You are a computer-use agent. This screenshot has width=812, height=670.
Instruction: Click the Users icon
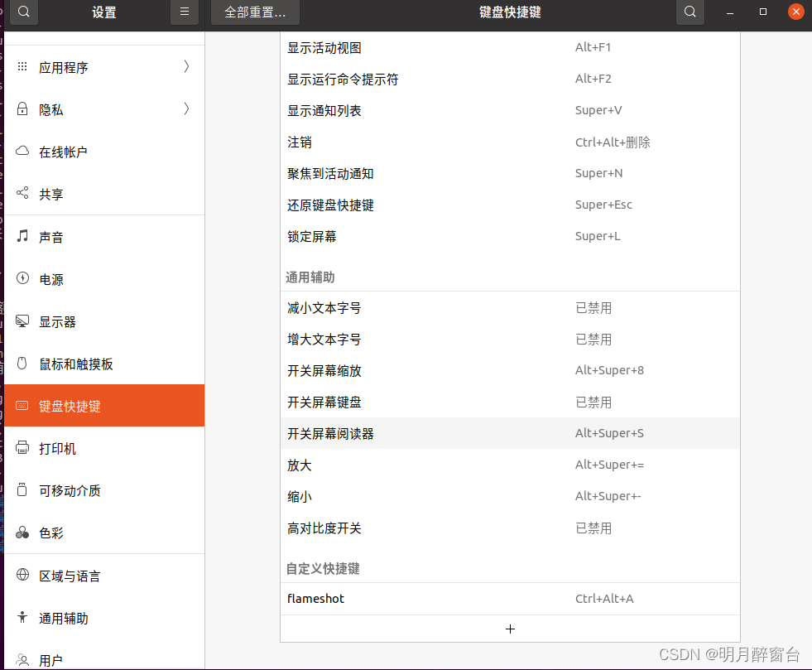pos(22,659)
